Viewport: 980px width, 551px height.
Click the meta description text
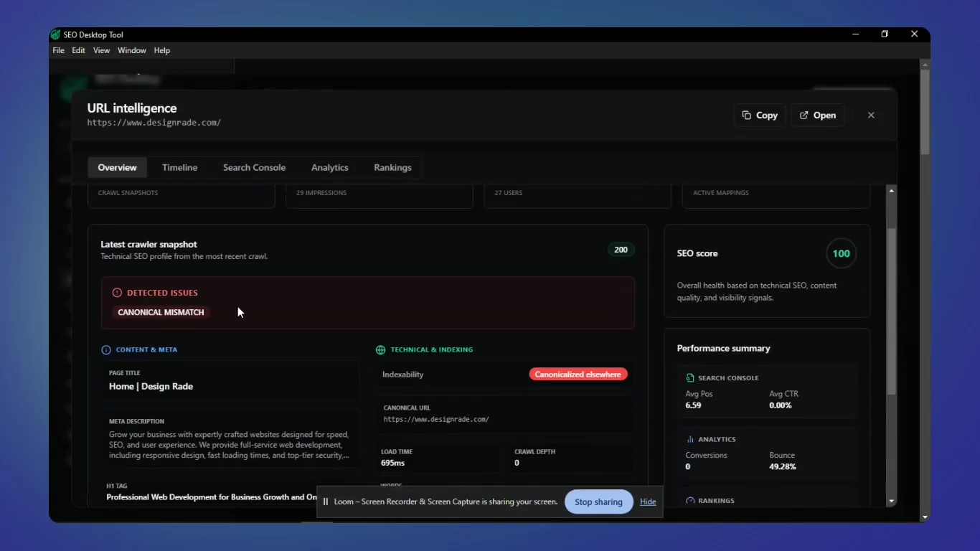pos(230,445)
